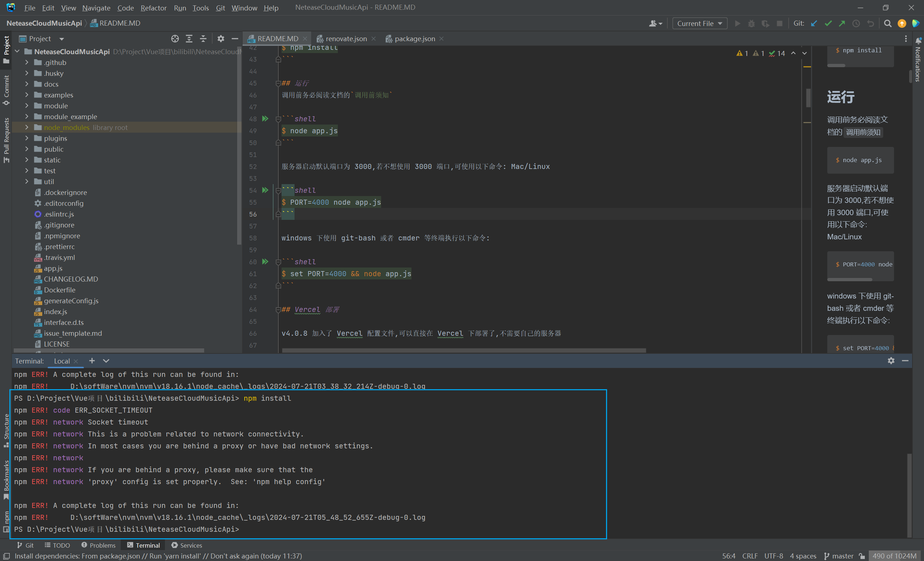Open Git show history clock icon

coord(856,23)
